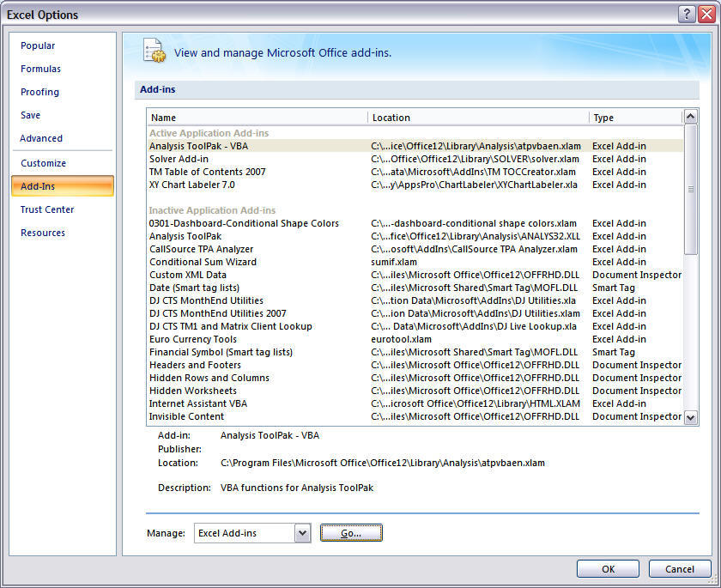
Task: Sort by the Name column header
Action: pos(257,118)
